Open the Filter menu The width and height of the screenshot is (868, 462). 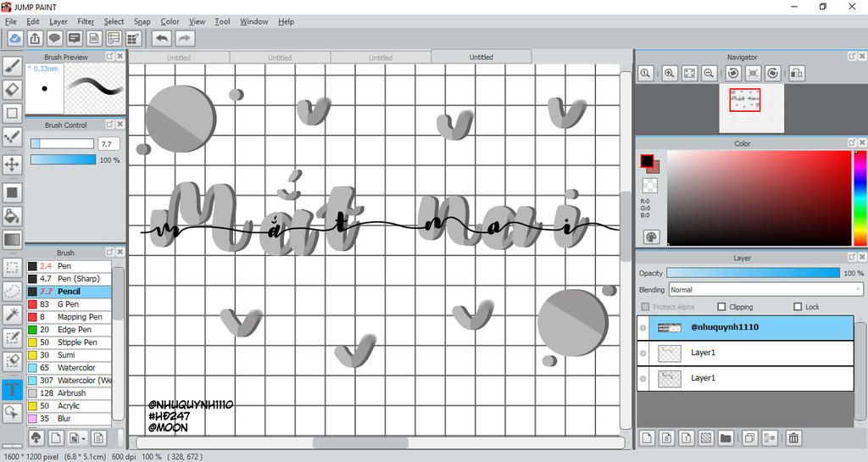point(86,21)
